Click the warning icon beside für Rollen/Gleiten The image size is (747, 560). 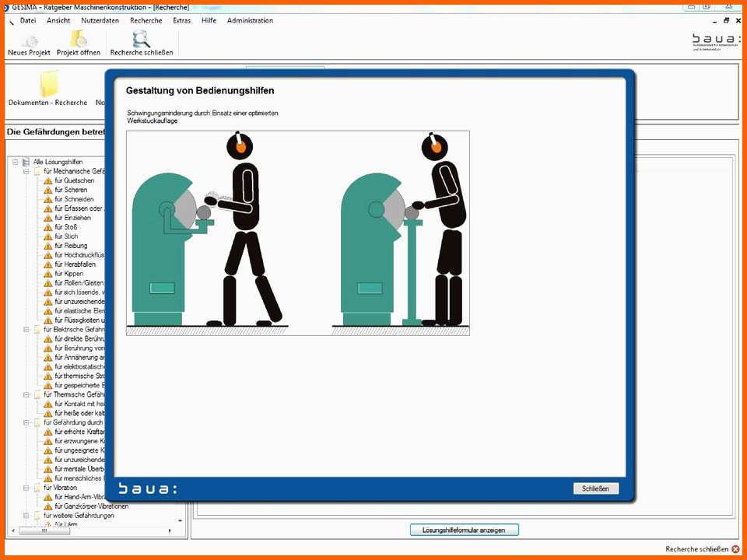pos(48,283)
